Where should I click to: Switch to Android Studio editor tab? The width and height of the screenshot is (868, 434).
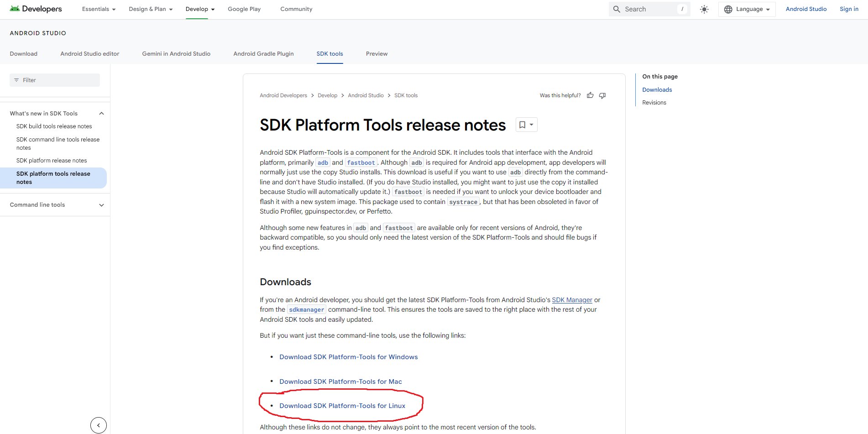click(90, 54)
